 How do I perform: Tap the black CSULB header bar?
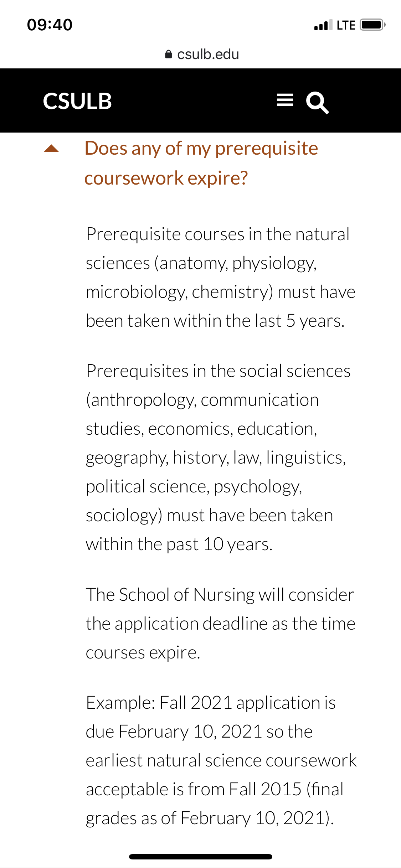point(200,100)
